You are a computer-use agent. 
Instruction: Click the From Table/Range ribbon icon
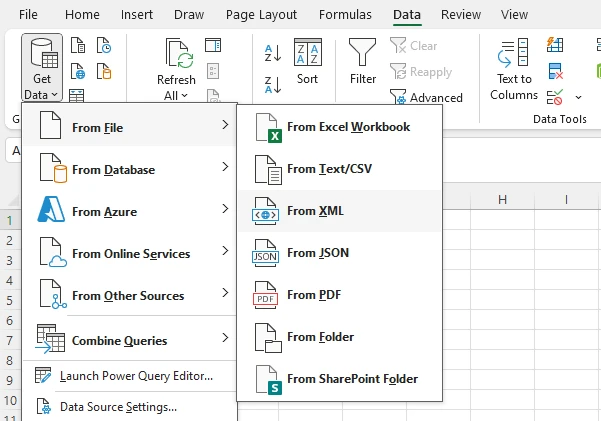click(x=77, y=95)
